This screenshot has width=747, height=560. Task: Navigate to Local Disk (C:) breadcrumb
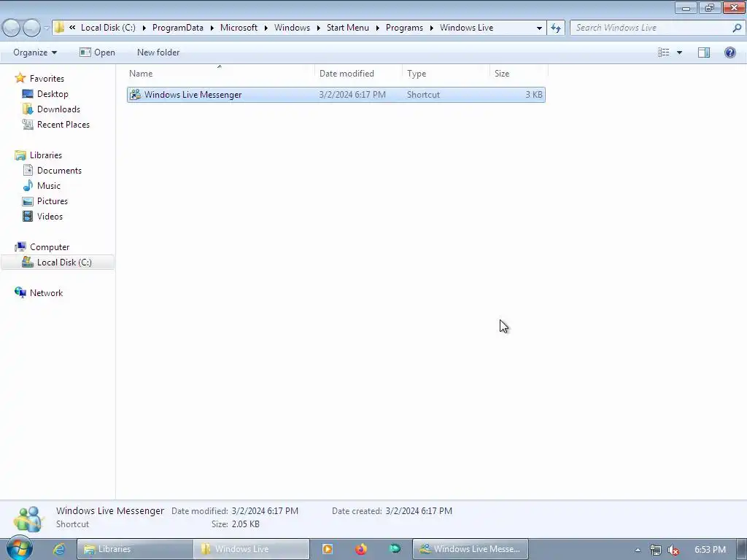point(108,28)
